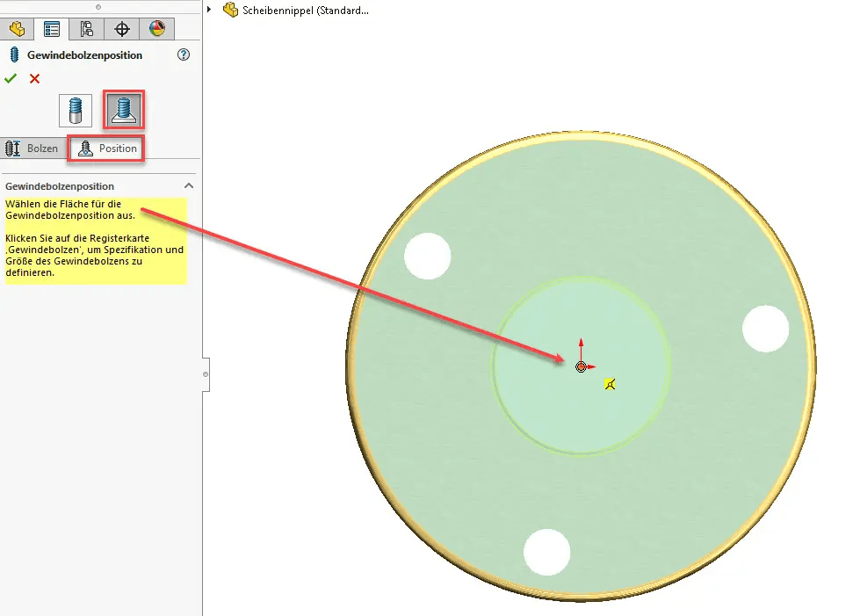Click the panel collapse handle on divider

(x=206, y=373)
